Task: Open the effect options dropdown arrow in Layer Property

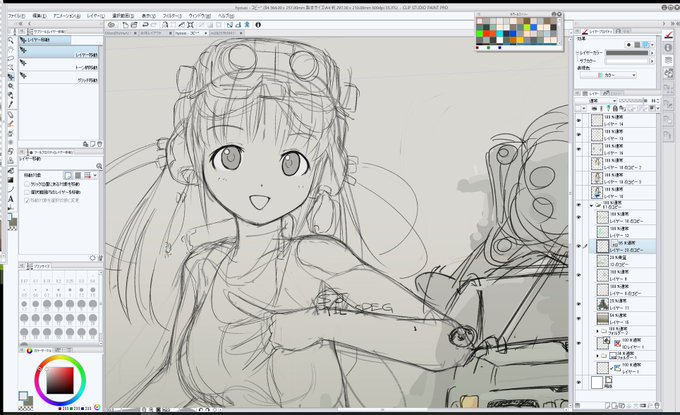Action: [x=652, y=45]
